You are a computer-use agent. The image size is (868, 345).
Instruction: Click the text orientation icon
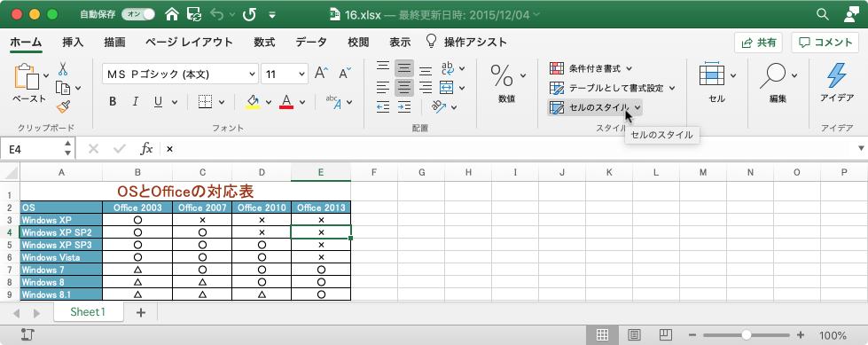pyautogui.click(x=440, y=106)
